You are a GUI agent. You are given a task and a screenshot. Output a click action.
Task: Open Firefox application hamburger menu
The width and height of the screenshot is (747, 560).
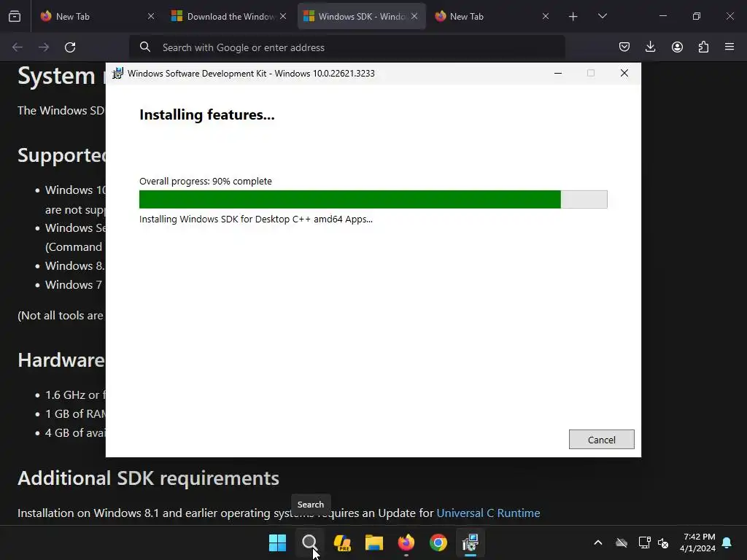pyautogui.click(x=729, y=47)
